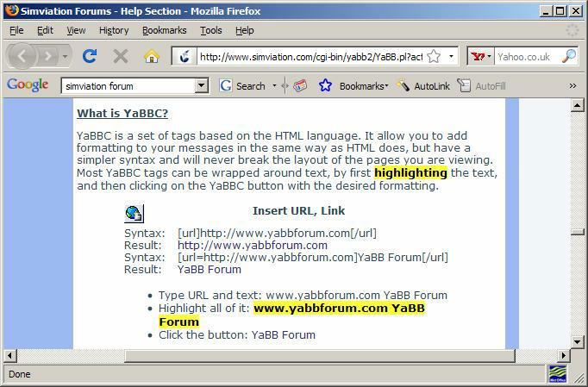The image size is (588, 387).
Task: Click the vertical scrollbar down arrow
Action: click(x=578, y=340)
